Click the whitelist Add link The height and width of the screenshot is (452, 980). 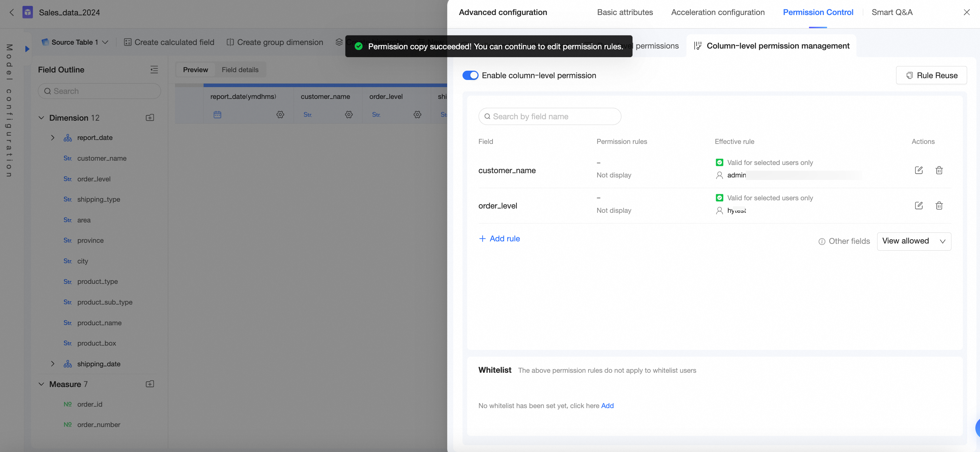pos(607,406)
